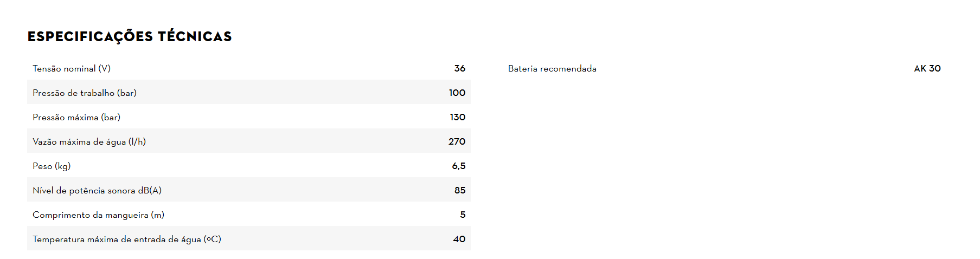Click the recommended battery value AK 30
This screenshot has height=259, width=980.
[927, 69]
